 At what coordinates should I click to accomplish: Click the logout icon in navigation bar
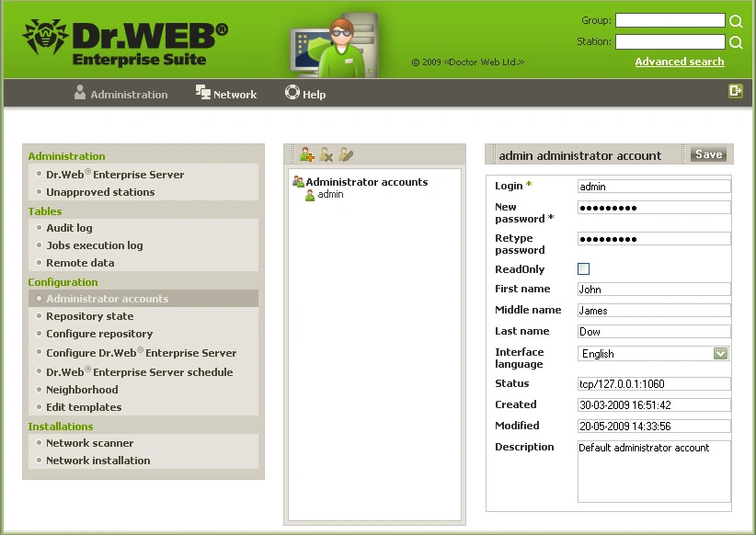click(735, 91)
